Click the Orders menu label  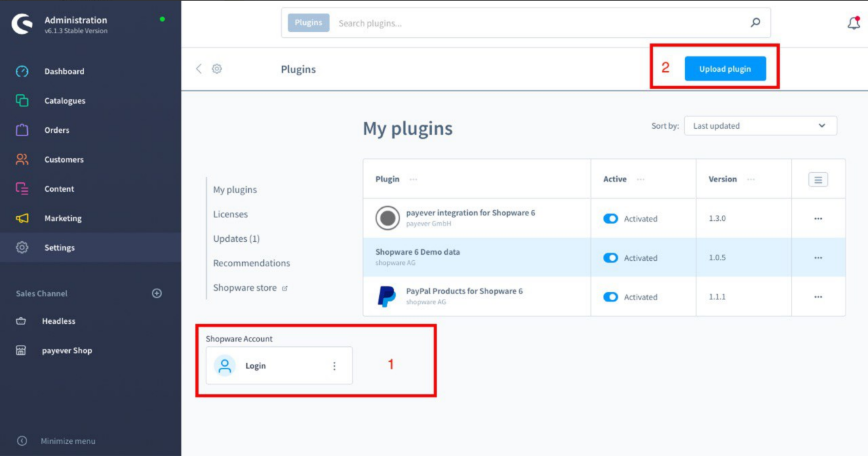[57, 130]
